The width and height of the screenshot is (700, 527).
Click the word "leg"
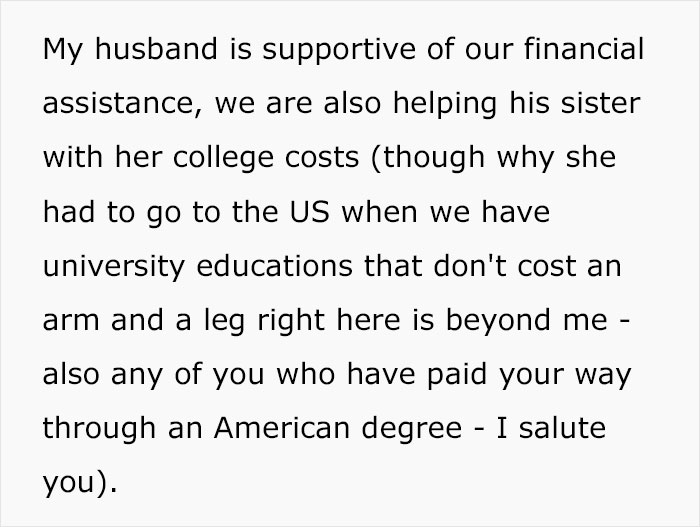click(x=218, y=322)
